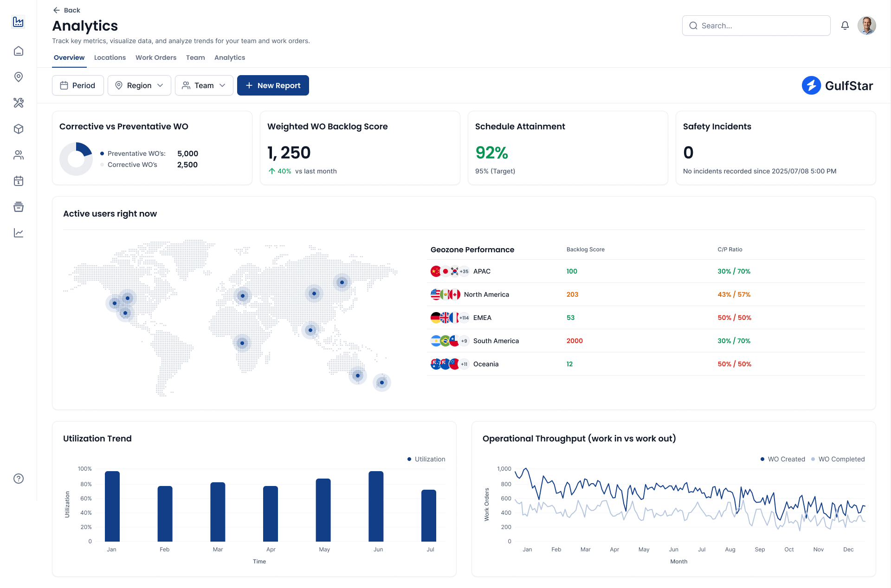The width and height of the screenshot is (891, 588).
Task: Open the Period date filter
Action: coord(77,85)
